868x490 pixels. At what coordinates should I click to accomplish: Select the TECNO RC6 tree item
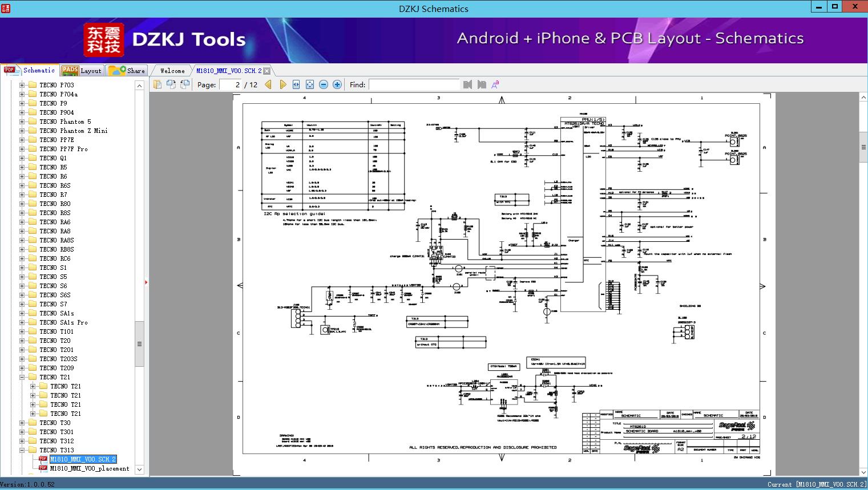pyautogui.click(x=55, y=258)
